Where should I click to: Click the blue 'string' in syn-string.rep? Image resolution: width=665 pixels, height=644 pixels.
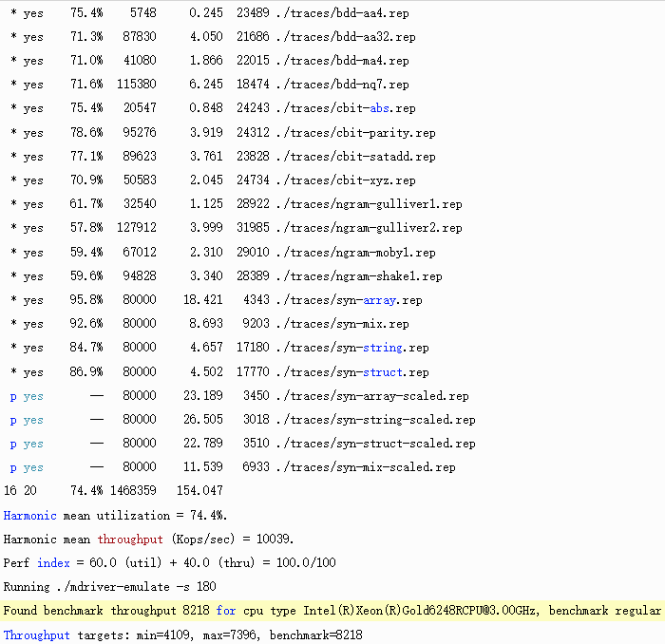click(382, 348)
